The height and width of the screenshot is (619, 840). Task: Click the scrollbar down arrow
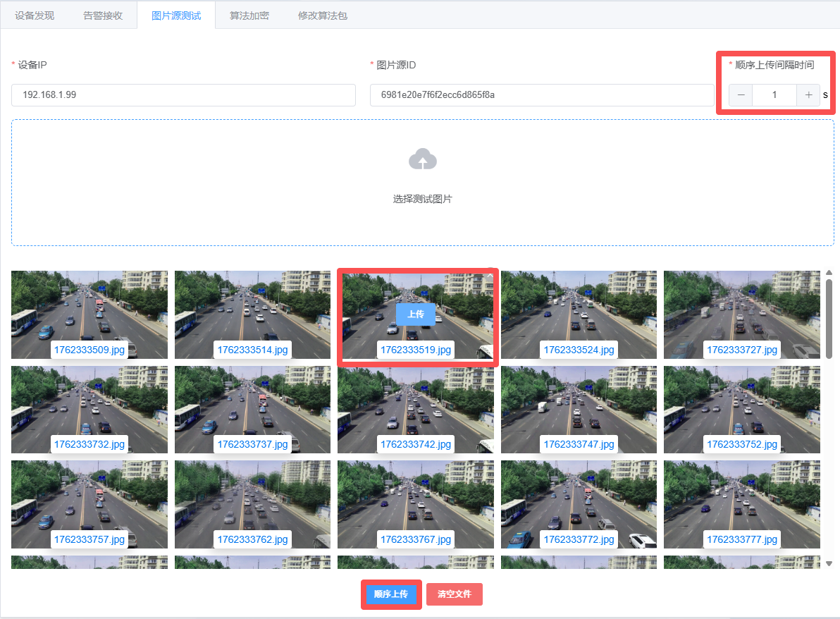click(x=829, y=563)
